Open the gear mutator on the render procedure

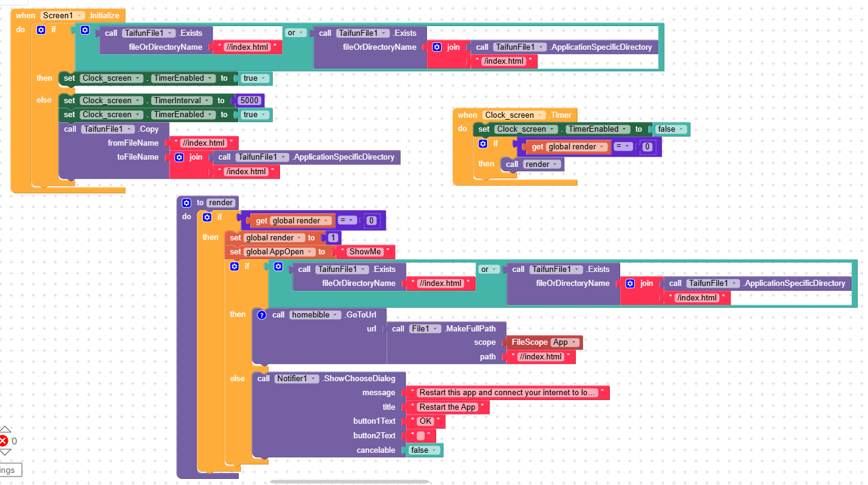tap(187, 203)
